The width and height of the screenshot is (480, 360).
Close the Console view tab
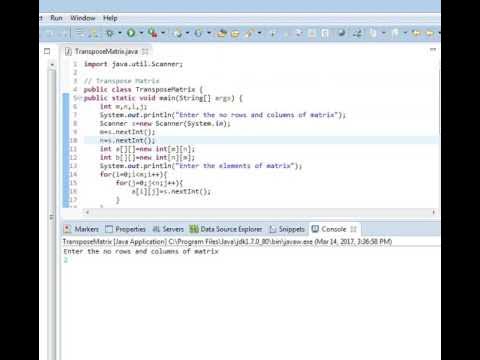click(x=354, y=229)
